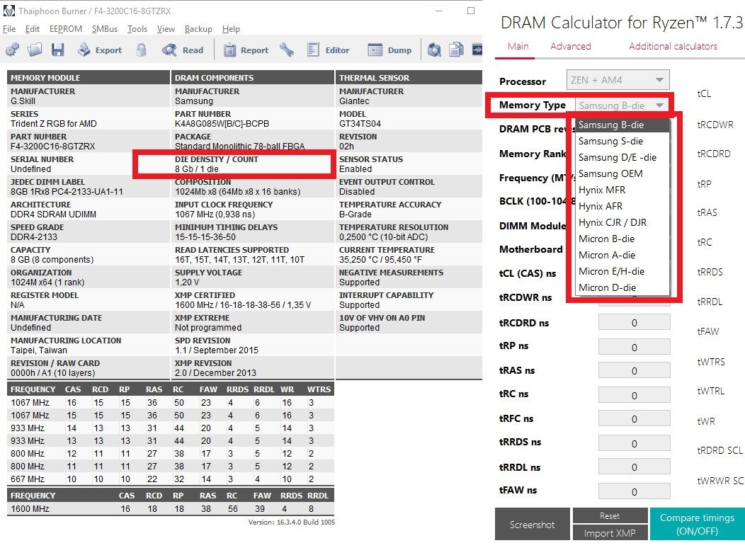The image size is (745, 560).
Task: Select Samsung S-die option
Action: (623, 141)
